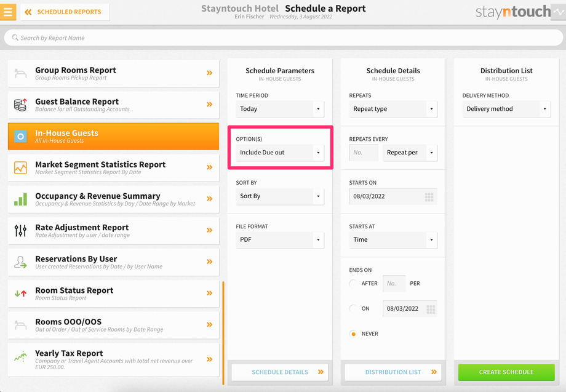Select the On ends-on radio button

click(x=353, y=309)
